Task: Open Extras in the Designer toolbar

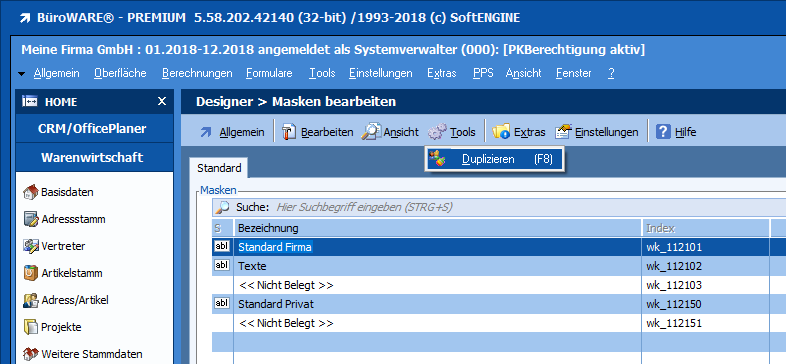Action: pos(529,132)
